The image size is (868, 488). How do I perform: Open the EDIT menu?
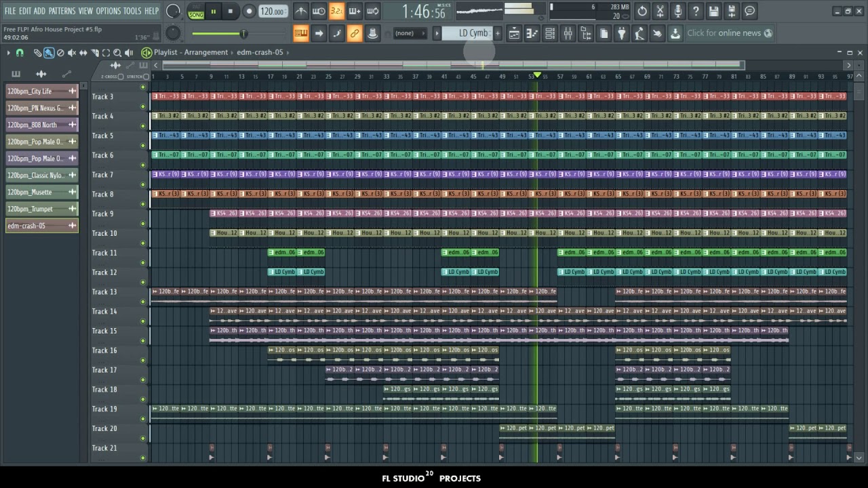click(25, 11)
